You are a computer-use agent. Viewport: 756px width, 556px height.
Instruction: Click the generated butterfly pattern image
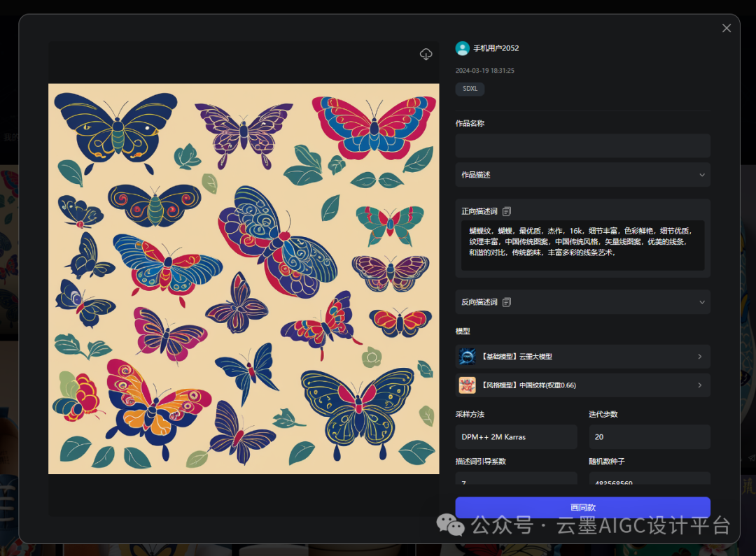pos(244,279)
